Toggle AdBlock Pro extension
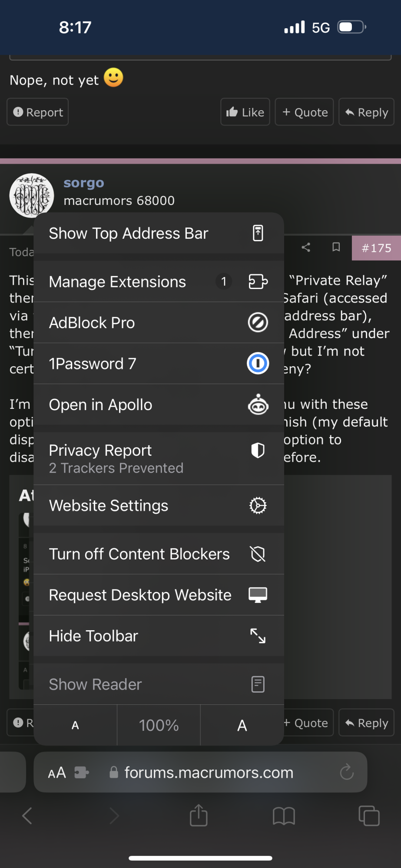401x868 pixels. coord(159,322)
